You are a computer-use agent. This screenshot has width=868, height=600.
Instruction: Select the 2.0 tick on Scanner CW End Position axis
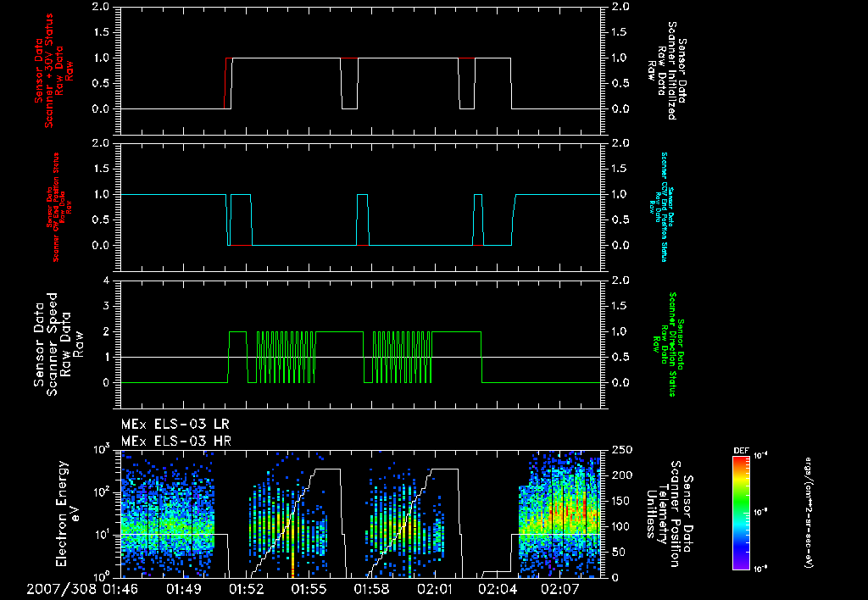click(100, 143)
